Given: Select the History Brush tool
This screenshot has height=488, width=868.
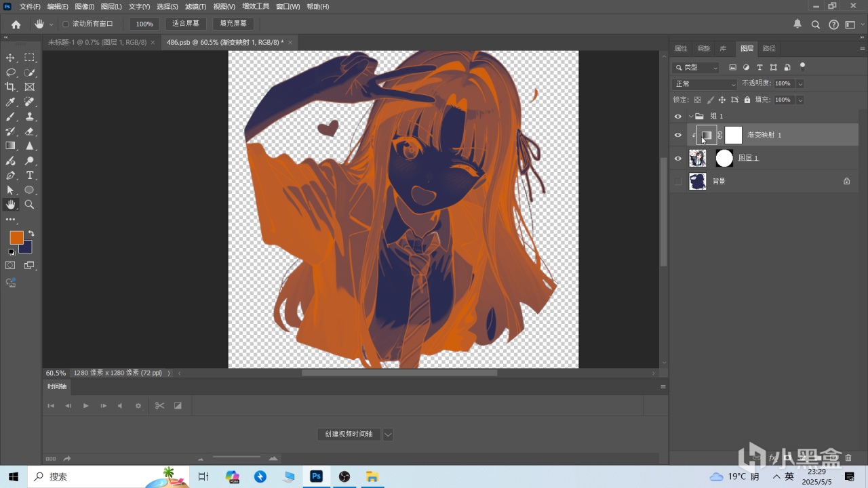Looking at the screenshot, I should (x=10, y=131).
